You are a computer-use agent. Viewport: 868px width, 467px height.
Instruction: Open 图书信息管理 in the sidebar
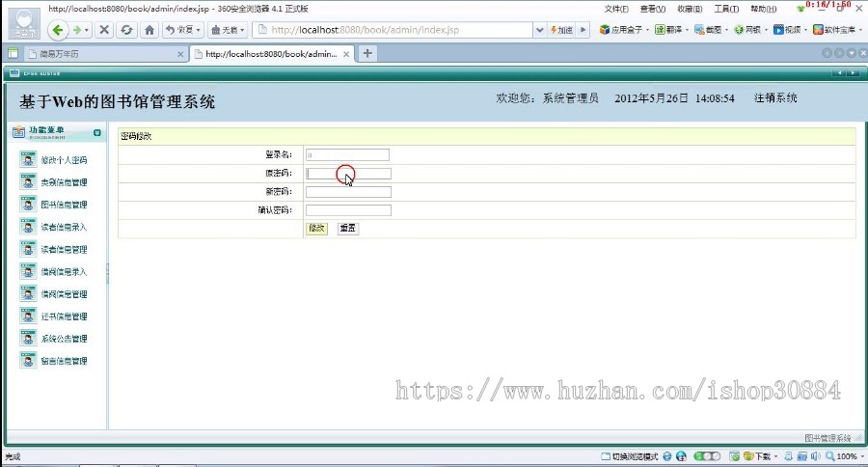coord(54,205)
